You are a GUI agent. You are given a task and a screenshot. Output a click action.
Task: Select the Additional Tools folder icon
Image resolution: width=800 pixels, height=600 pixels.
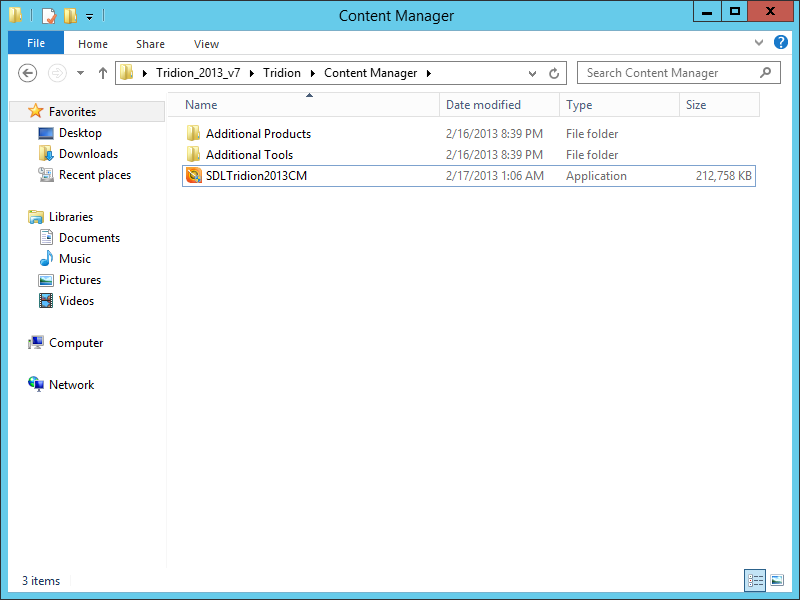(194, 155)
